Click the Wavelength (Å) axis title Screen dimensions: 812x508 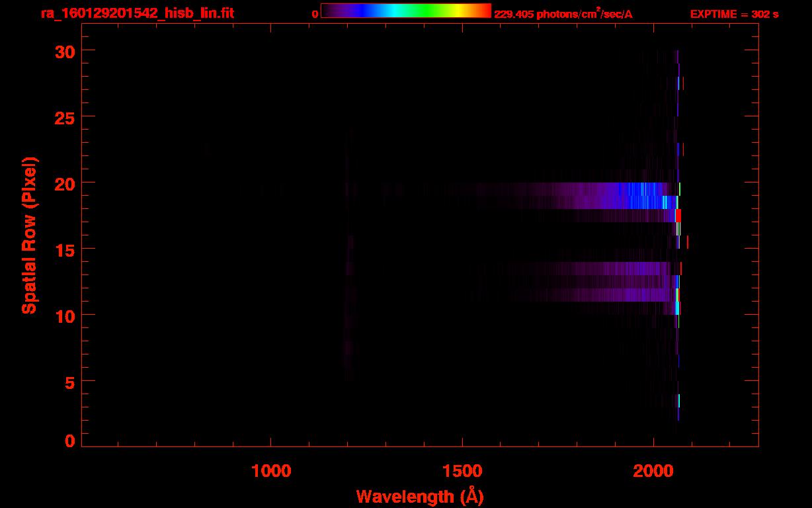420,496
